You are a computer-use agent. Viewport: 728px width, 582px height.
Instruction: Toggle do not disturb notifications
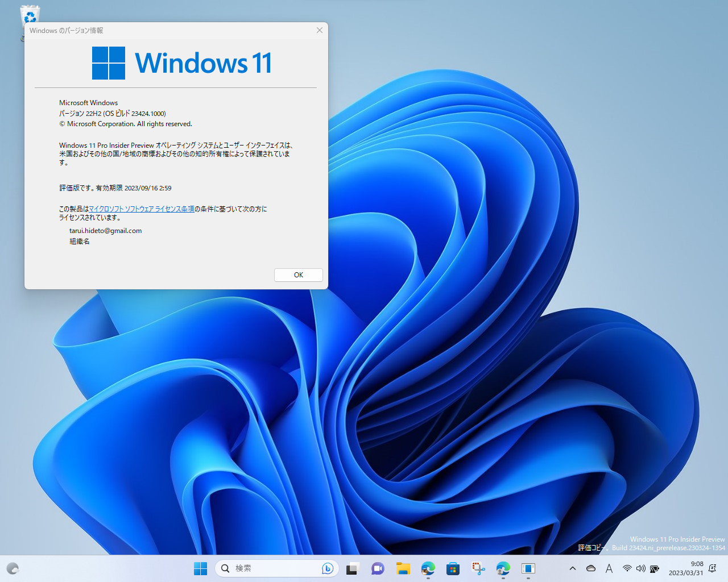[x=712, y=568]
